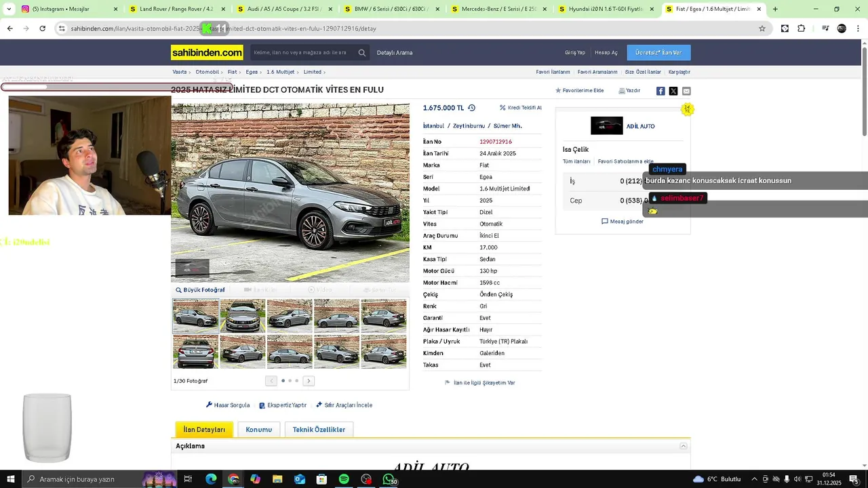
Task: Share listing by email icon
Action: click(686, 91)
